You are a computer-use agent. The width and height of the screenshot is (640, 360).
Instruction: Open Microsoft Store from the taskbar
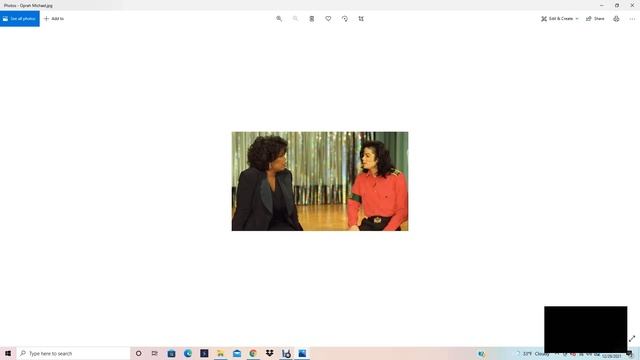pyautogui.click(x=171, y=353)
